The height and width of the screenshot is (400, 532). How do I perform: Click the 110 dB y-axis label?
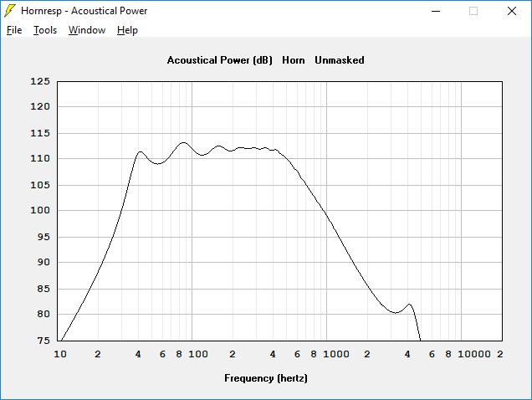[x=40, y=158]
